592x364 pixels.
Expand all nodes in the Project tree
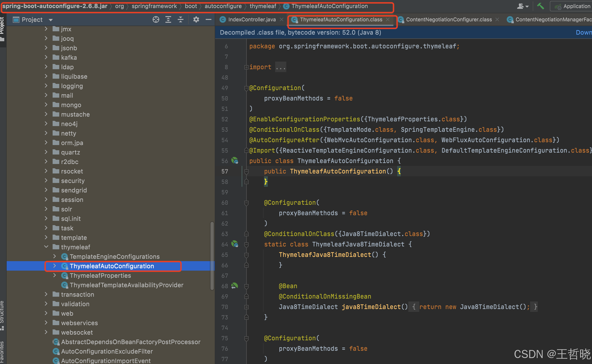(x=168, y=19)
